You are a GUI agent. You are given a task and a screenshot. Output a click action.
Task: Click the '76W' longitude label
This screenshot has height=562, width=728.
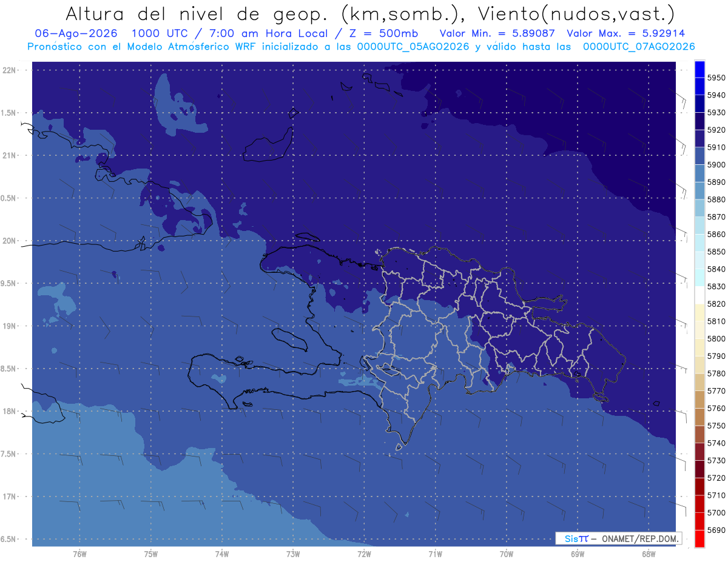tap(79, 554)
